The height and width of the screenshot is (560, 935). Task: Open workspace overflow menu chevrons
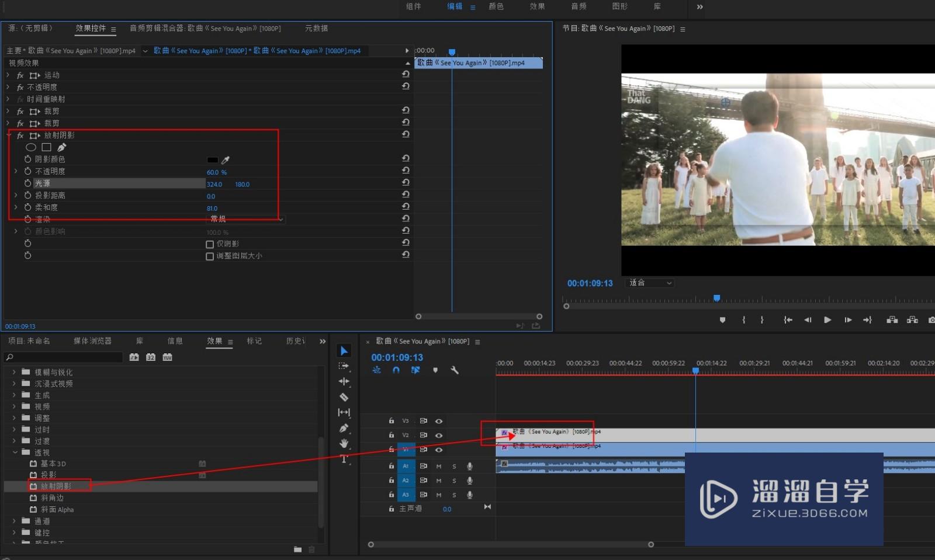699,6
